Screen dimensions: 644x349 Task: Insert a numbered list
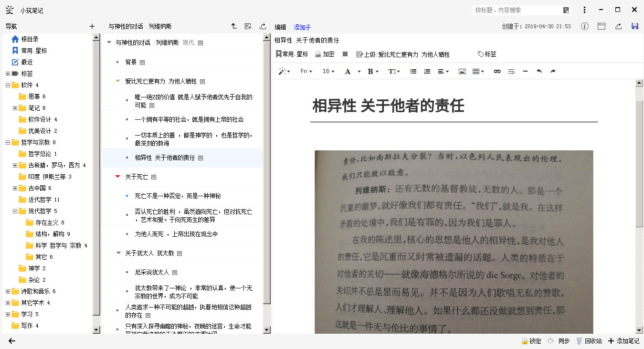[x=427, y=72]
